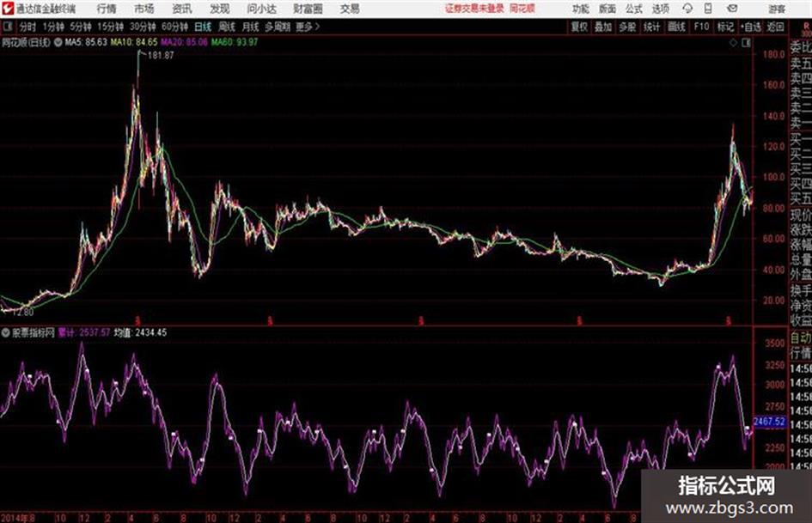Switch to 60分钟 period
This screenshot has height=523, width=812.
point(175,27)
